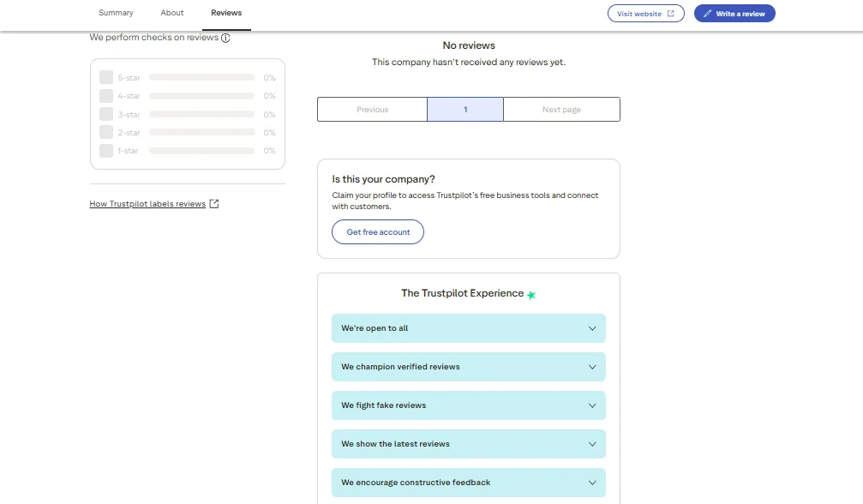Click the "No reviews" heading
Screen dimensions: 863x504
tap(469, 45)
